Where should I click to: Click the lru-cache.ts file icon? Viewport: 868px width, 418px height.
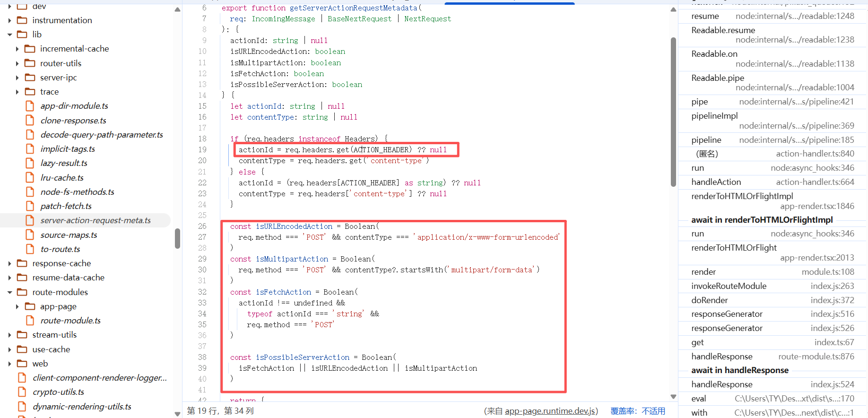pos(30,178)
